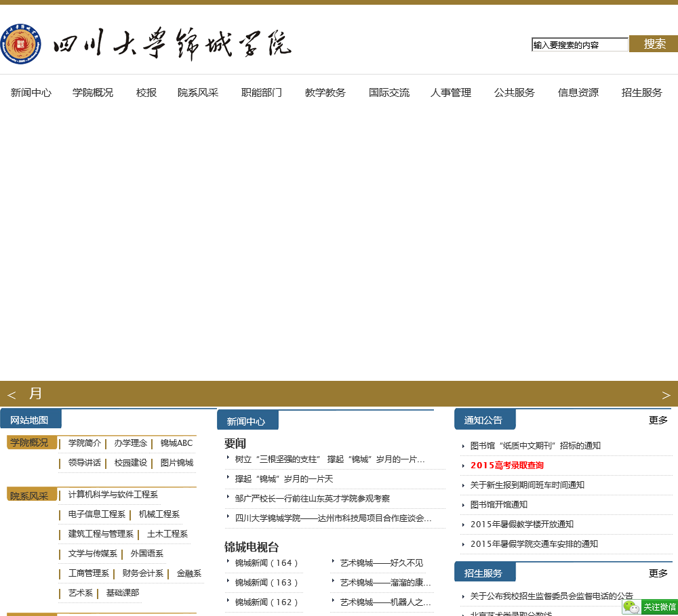Open the 领导讲话 link
This screenshot has width=678, height=616.
[84, 463]
